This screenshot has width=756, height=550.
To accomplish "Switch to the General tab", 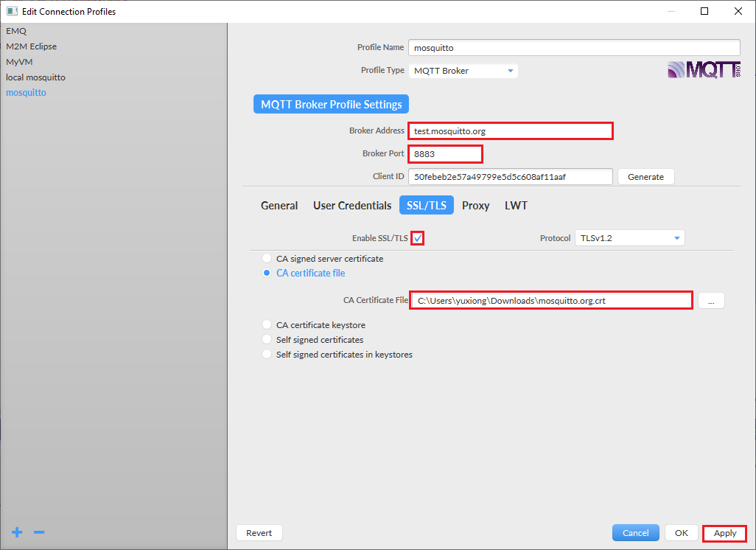I will 279,206.
